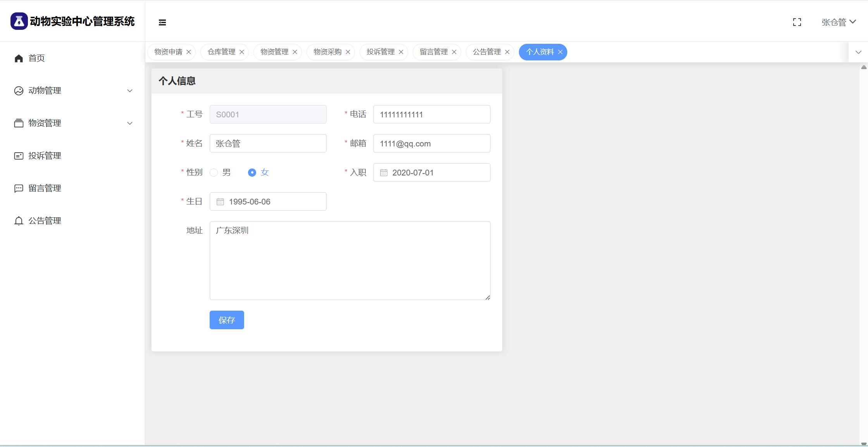Click the sidebar collapse hamburger icon
This screenshot has height=447, width=868.
point(162,22)
